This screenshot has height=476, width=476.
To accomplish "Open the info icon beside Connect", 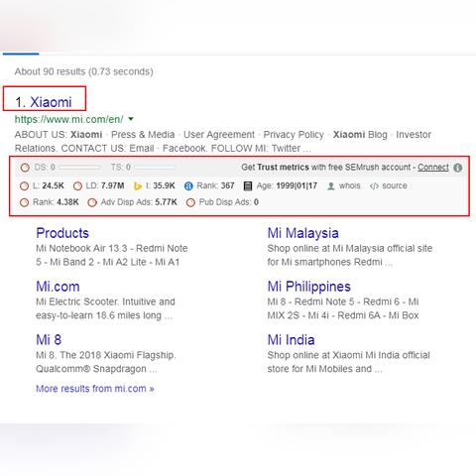I will click(x=458, y=168).
